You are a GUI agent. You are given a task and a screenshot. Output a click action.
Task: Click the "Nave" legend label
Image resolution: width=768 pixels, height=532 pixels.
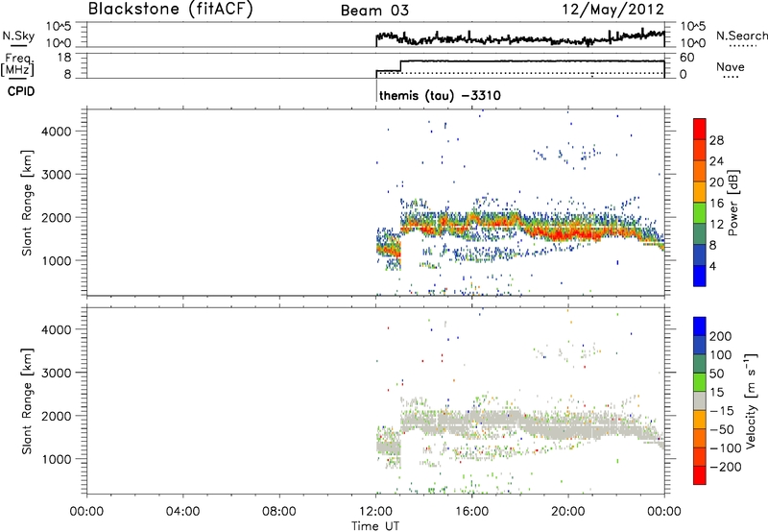[x=730, y=66]
